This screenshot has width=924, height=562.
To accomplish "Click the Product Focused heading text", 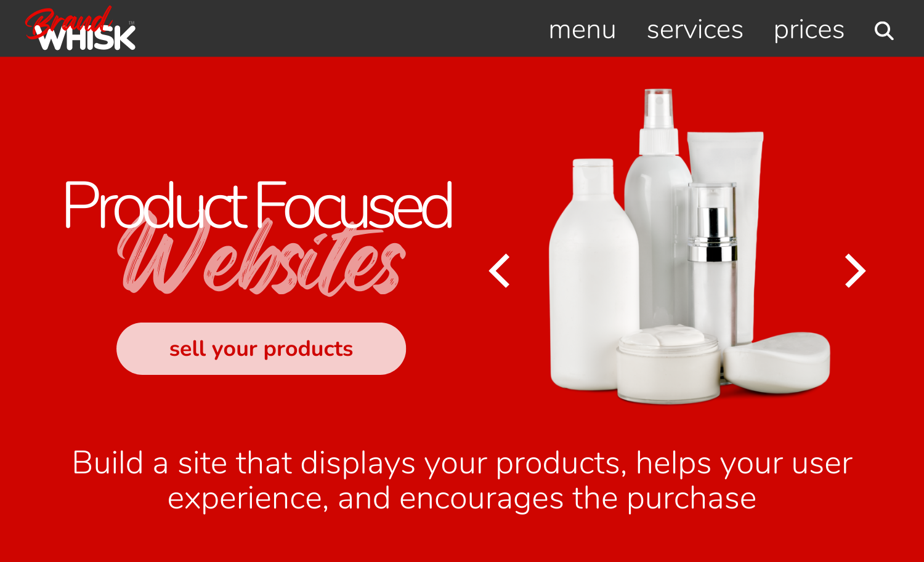I will 258,206.
